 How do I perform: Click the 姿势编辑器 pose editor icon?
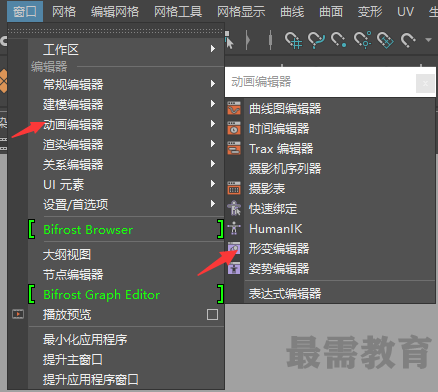click(x=234, y=268)
